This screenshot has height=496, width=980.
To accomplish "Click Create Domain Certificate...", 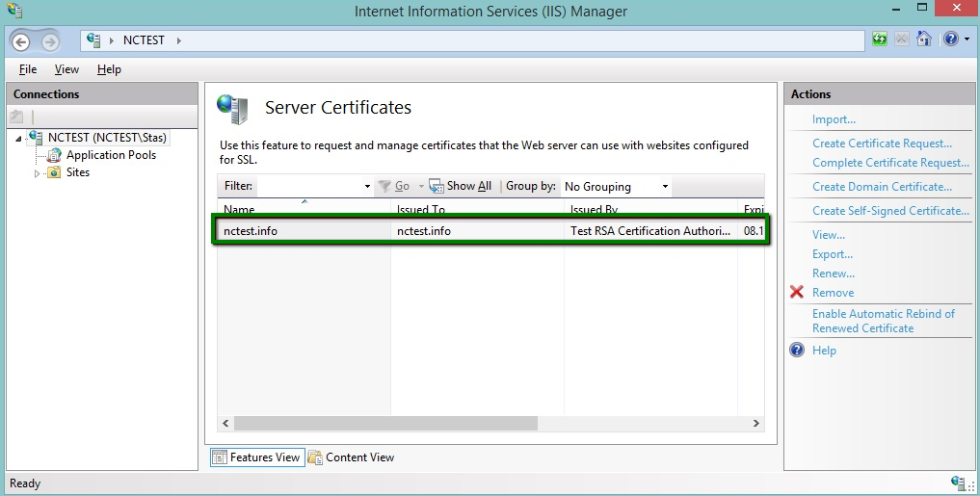I will click(882, 186).
